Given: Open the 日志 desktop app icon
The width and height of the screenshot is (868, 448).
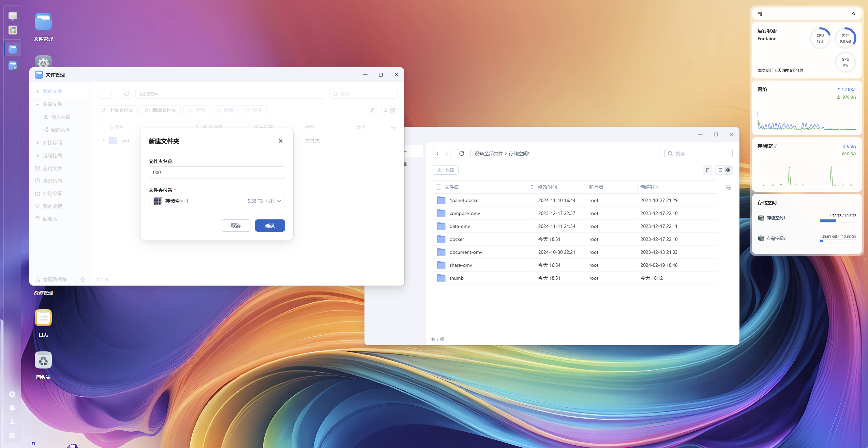Looking at the screenshot, I should pyautogui.click(x=43, y=318).
